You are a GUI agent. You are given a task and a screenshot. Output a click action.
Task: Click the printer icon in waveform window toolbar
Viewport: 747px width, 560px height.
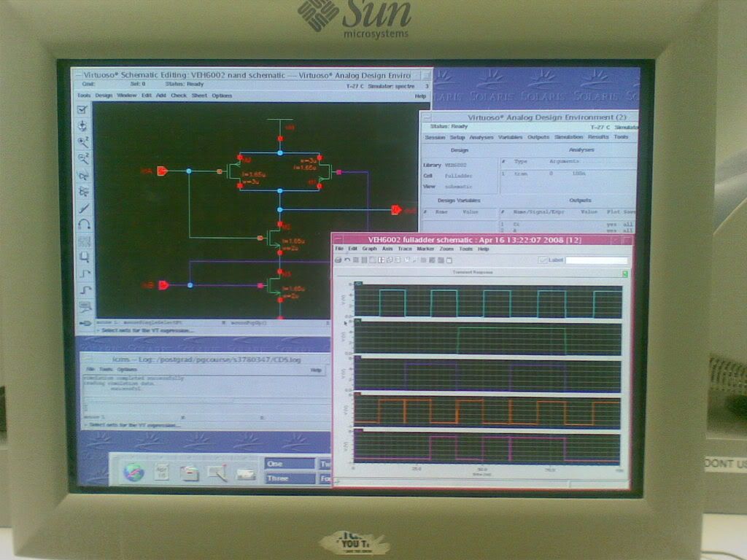[338, 260]
